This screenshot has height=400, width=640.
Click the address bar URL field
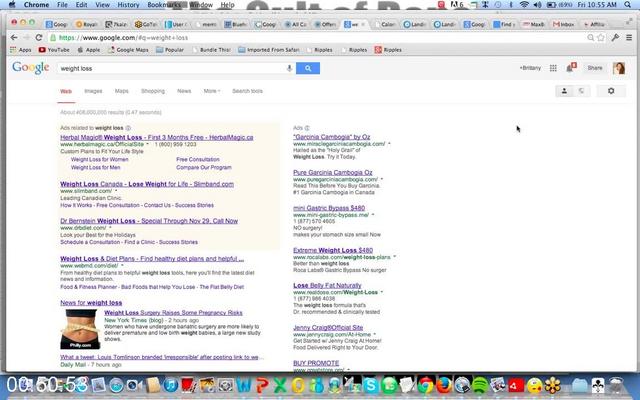318,38
